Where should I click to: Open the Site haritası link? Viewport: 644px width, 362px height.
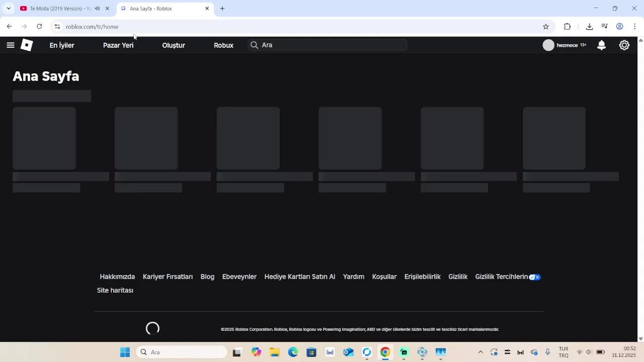click(x=115, y=291)
